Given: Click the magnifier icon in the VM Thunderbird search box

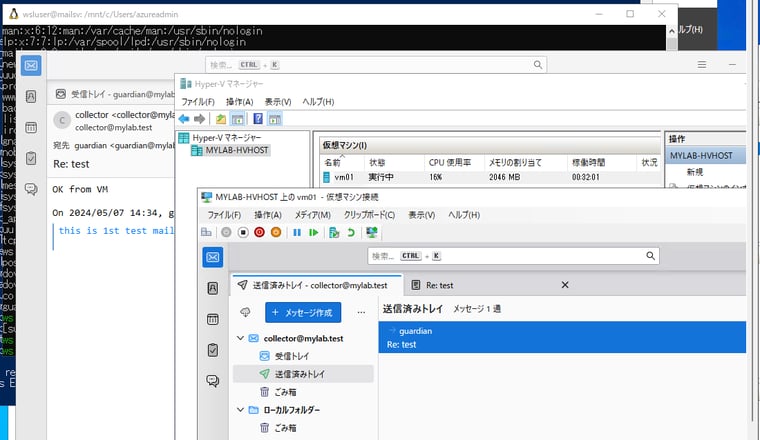Looking at the screenshot, I should tap(650, 256).
